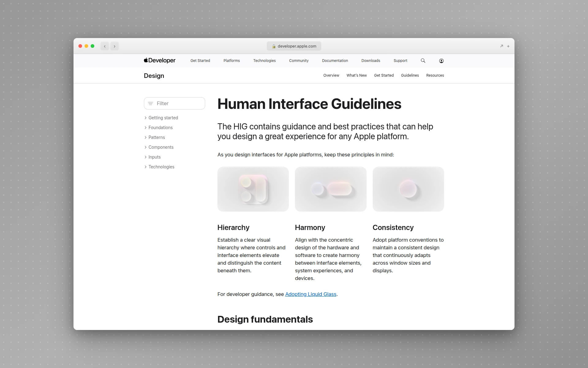Viewport: 588px width, 368px height.
Task: Click the filter lines icon
Action: click(x=150, y=103)
